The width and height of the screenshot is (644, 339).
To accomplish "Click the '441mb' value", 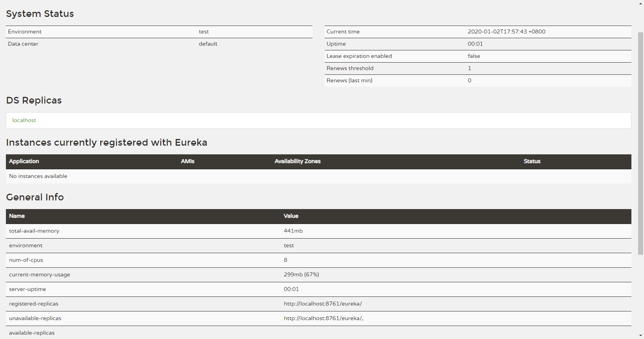I will (x=293, y=231).
